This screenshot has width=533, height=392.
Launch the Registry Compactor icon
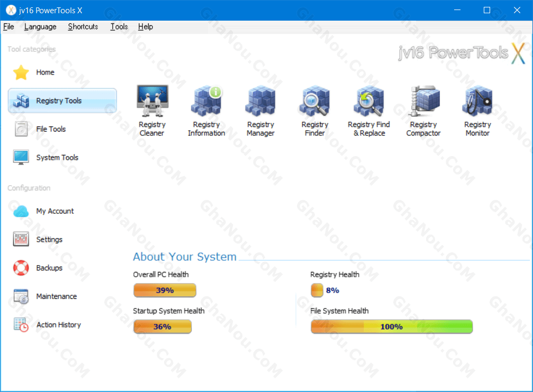[x=425, y=101]
